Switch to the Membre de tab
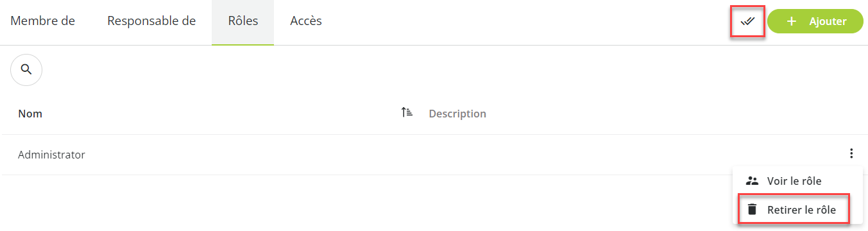868x231 pixels. [x=43, y=21]
